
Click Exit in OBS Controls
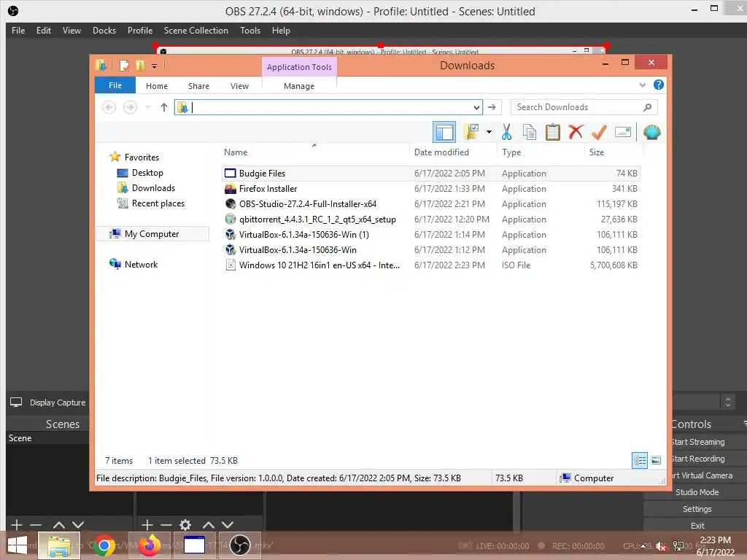tap(697, 525)
